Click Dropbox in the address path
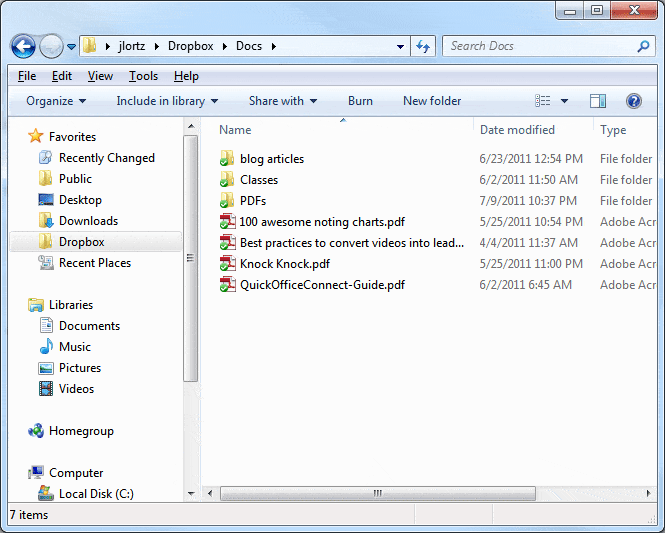This screenshot has width=665, height=533. click(x=190, y=46)
